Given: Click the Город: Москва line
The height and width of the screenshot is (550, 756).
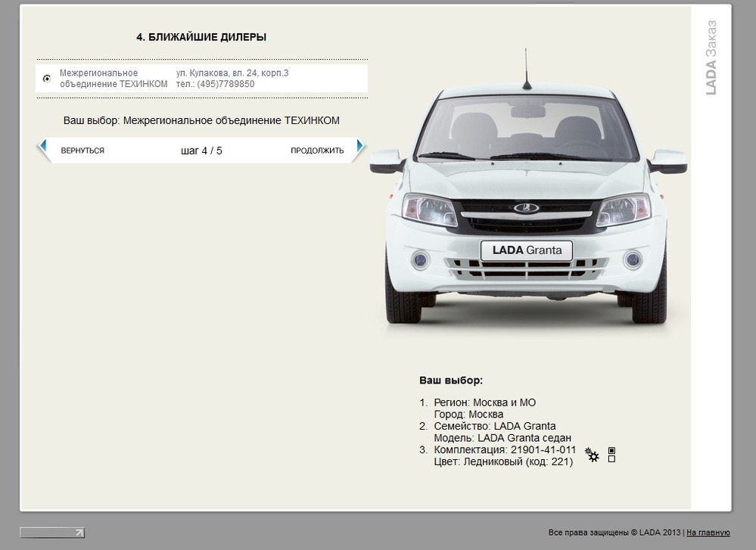Looking at the screenshot, I should point(468,415).
